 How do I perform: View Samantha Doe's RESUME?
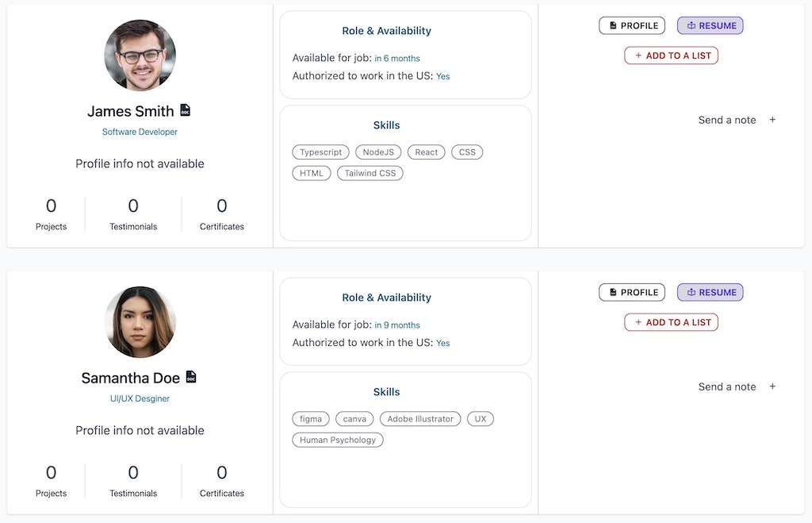710,292
